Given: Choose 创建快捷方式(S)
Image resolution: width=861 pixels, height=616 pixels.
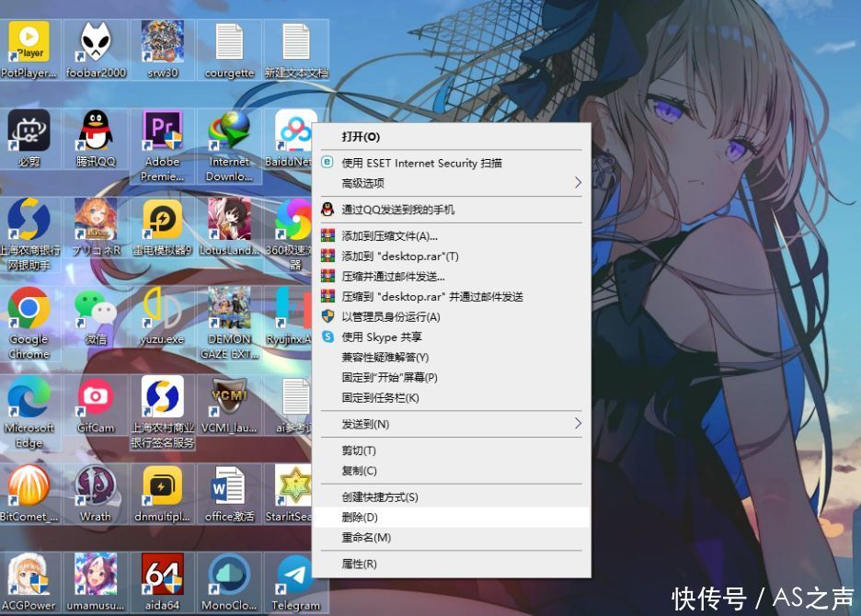Looking at the screenshot, I should (x=452, y=496).
